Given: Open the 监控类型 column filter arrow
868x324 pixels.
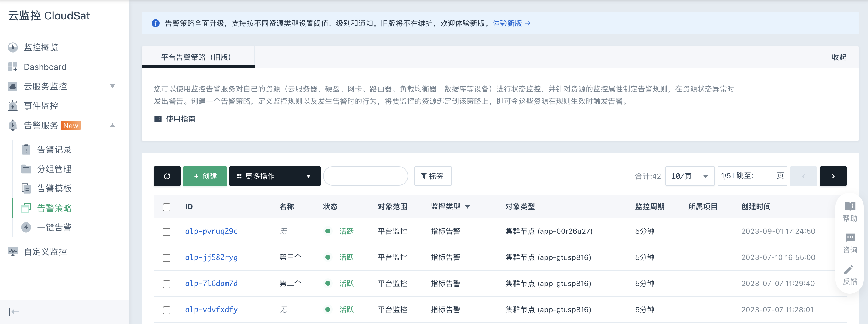Looking at the screenshot, I should [x=467, y=207].
